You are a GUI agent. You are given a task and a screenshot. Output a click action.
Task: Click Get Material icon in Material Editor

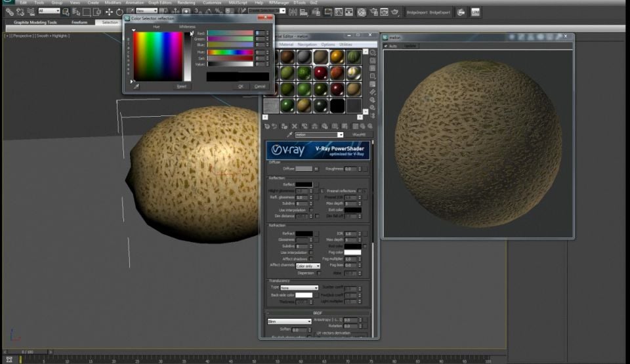(267, 126)
